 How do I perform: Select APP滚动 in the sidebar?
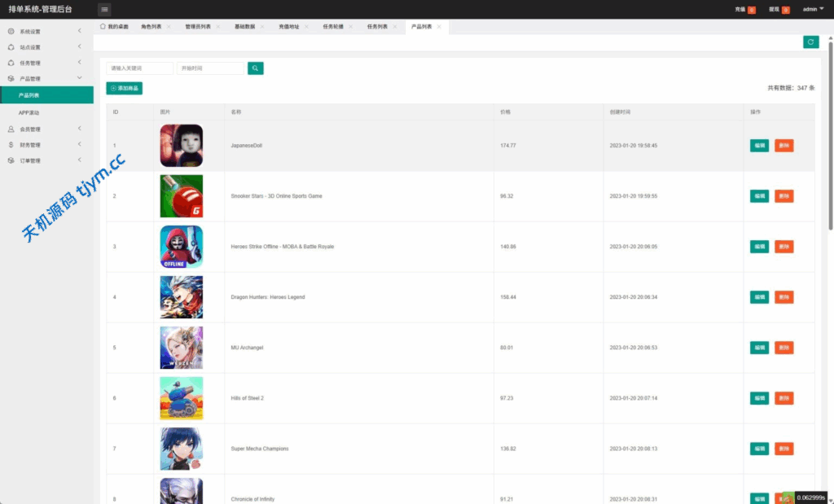click(29, 112)
